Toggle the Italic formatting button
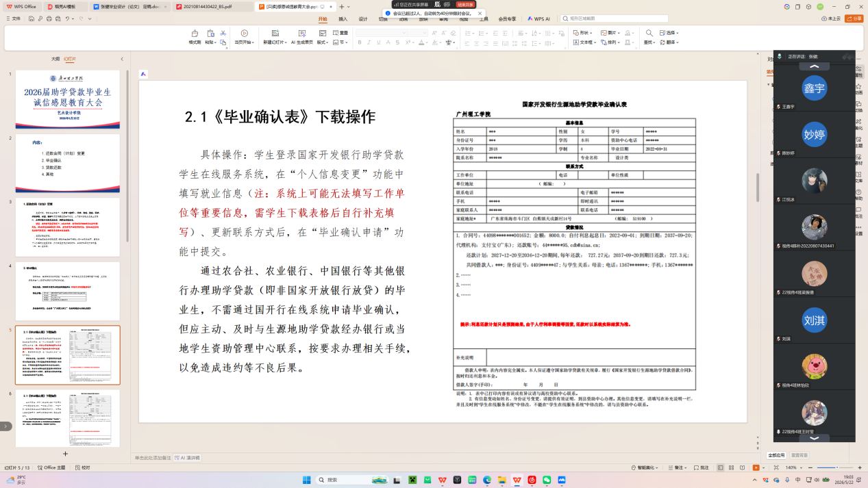Image resolution: width=868 pixels, height=488 pixels. pos(369,42)
